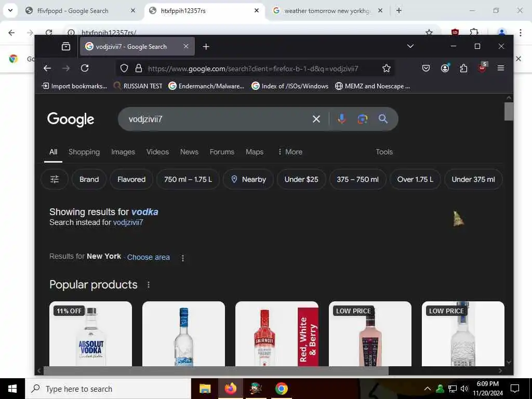Open Chrome tab search dropdown arrow

coord(10,10)
